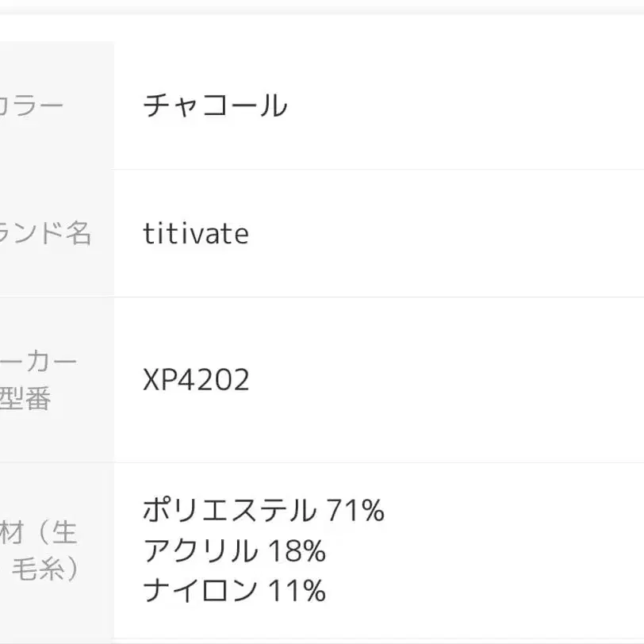644x644 pixels.
Task: Click the divider between XP4202 and ポリエステル rows
Action: [x=378, y=463]
